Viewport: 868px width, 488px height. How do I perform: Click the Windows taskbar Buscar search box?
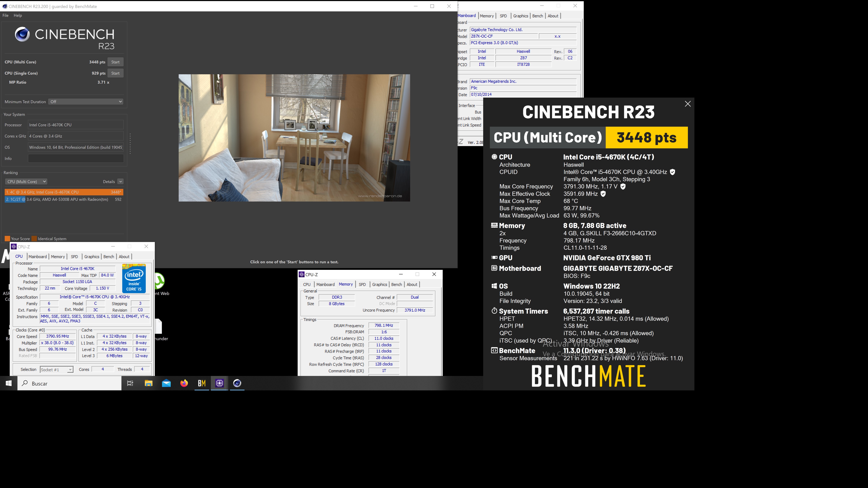pyautogui.click(x=69, y=383)
